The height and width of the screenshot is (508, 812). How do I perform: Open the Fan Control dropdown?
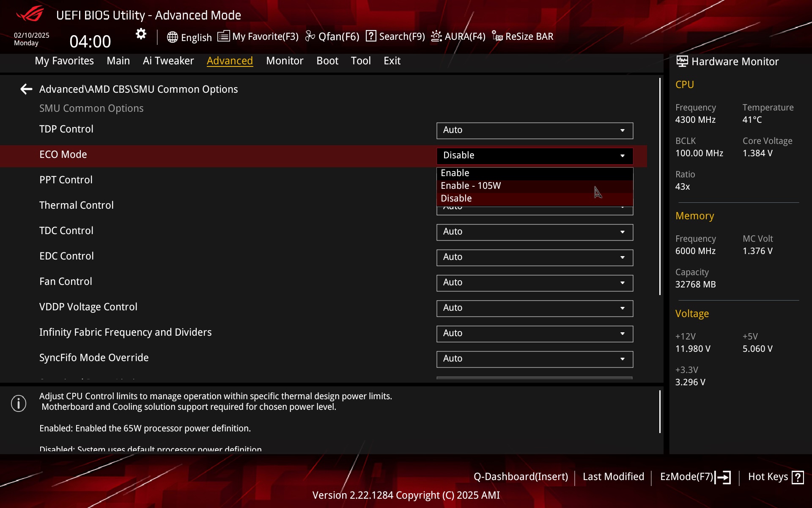point(535,283)
